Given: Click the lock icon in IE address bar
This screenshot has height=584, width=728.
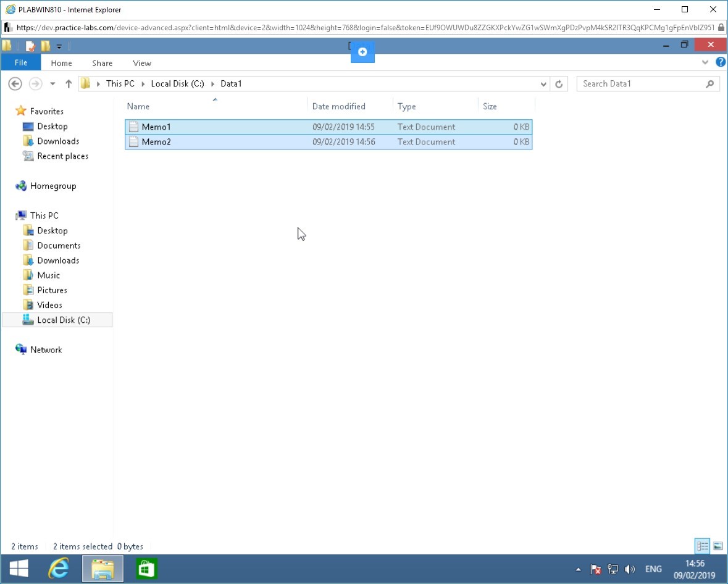Looking at the screenshot, I should pyautogui.click(x=721, y=27).
